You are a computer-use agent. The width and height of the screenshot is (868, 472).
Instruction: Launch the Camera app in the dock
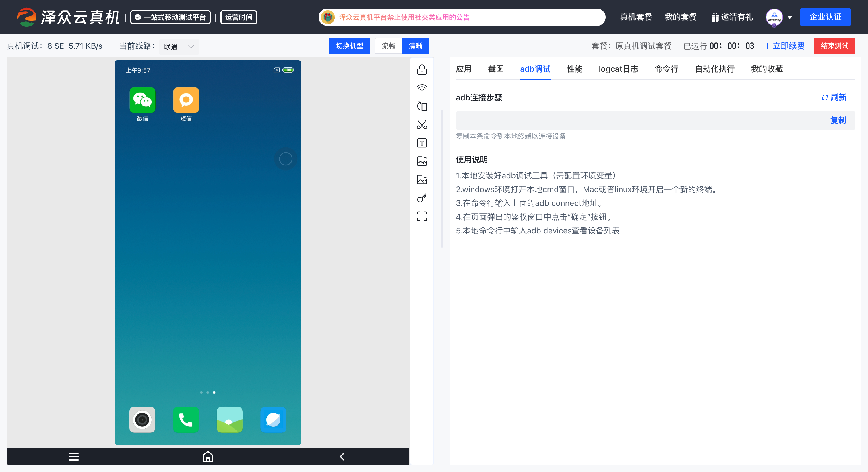click(x=142, y=420)
